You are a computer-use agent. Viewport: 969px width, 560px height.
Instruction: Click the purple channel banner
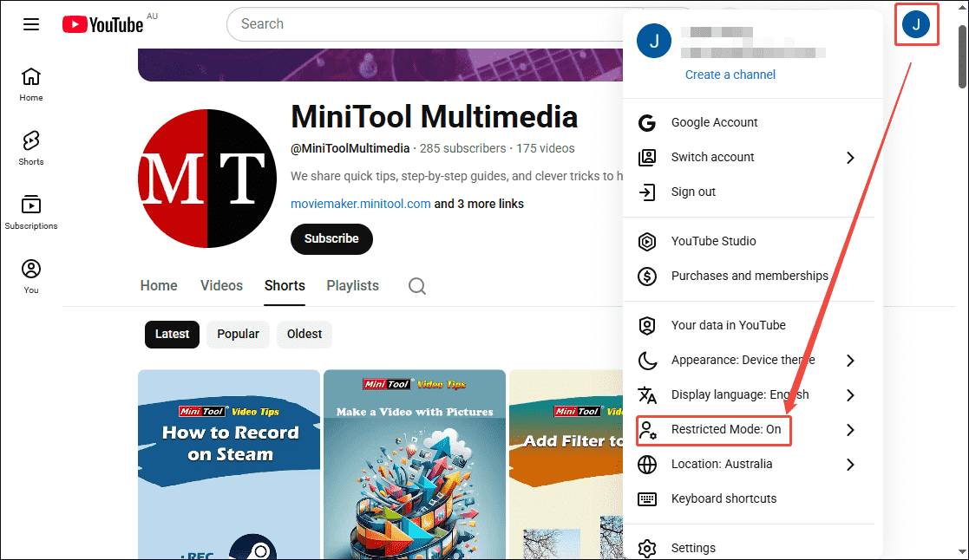click(x=380, y=65)
